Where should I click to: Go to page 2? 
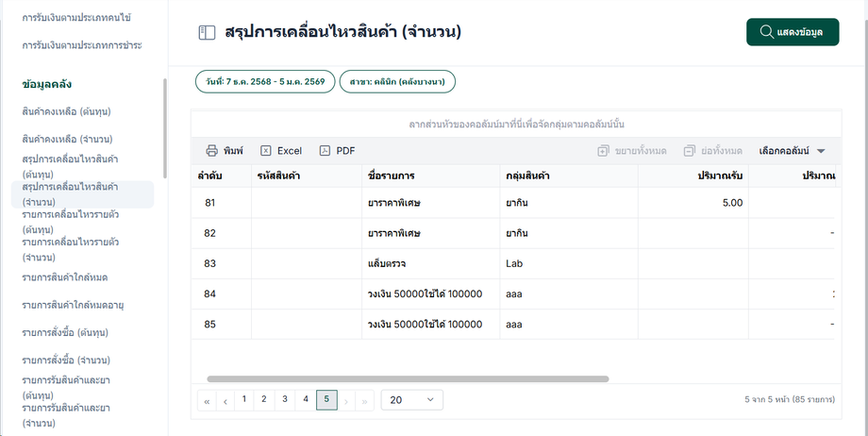[x=264, y=399]
